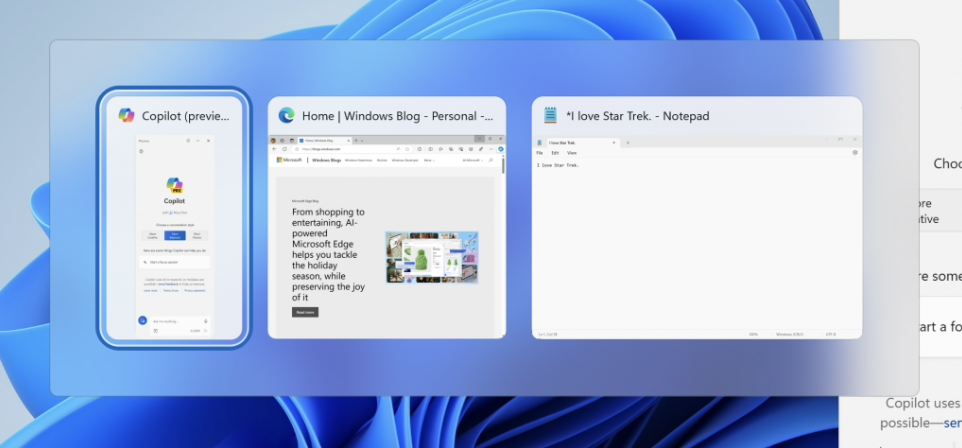Click the address bar in Edge preview
962x448 pixels.
click(x=353, y=149)
